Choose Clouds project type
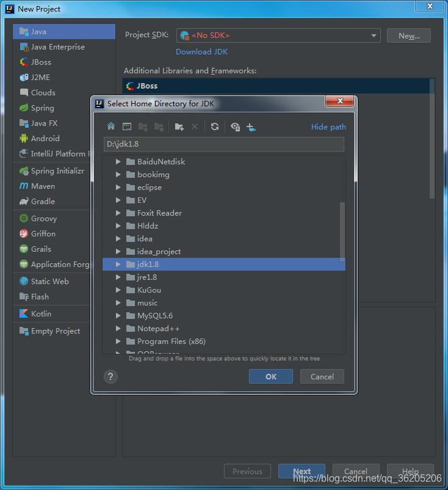The image size is (448, 490). (x=52, y=93)
